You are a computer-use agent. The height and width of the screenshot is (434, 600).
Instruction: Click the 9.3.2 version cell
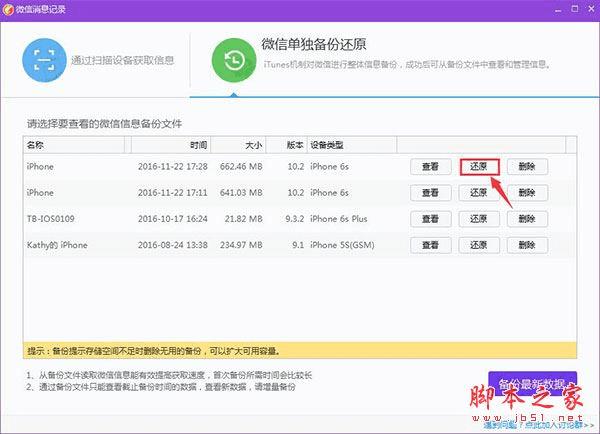tap(295, 219)
